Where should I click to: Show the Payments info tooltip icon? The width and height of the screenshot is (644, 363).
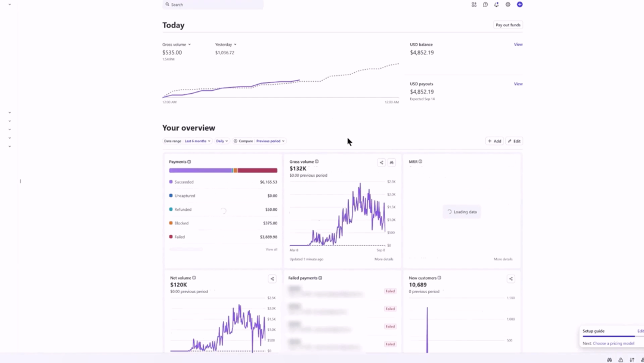190,162
